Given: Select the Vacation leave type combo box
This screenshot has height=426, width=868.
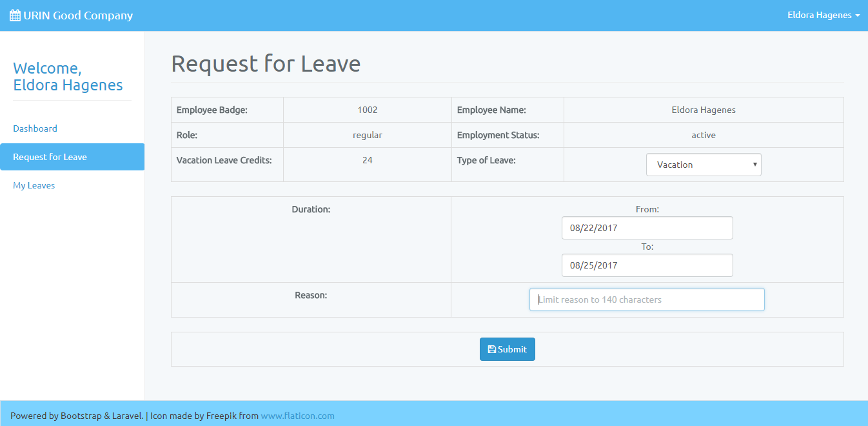Looking at the screenshot, I should [703, 165].
